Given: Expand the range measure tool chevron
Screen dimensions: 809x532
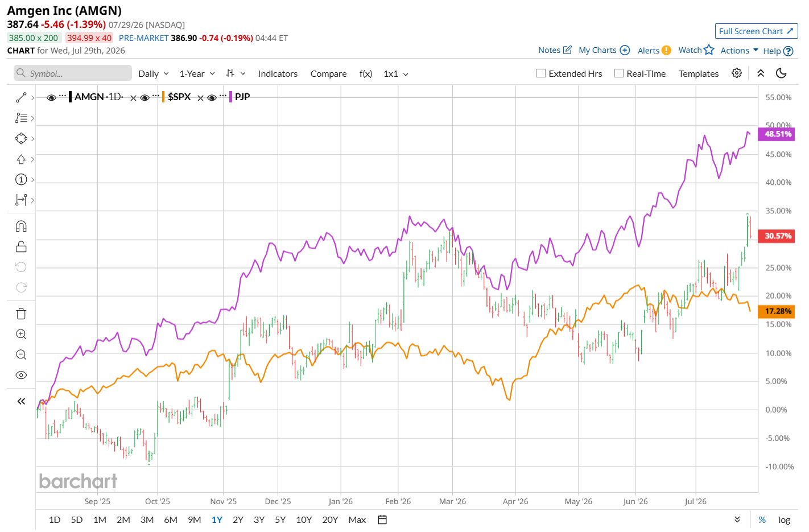Looking at the screenshot, I should click(32, 200).
